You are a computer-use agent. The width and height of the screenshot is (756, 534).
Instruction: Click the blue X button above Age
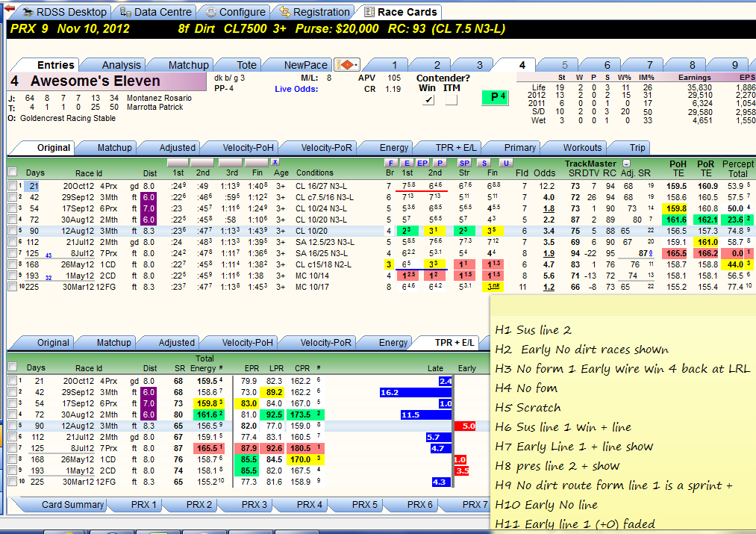coord(275,162)
